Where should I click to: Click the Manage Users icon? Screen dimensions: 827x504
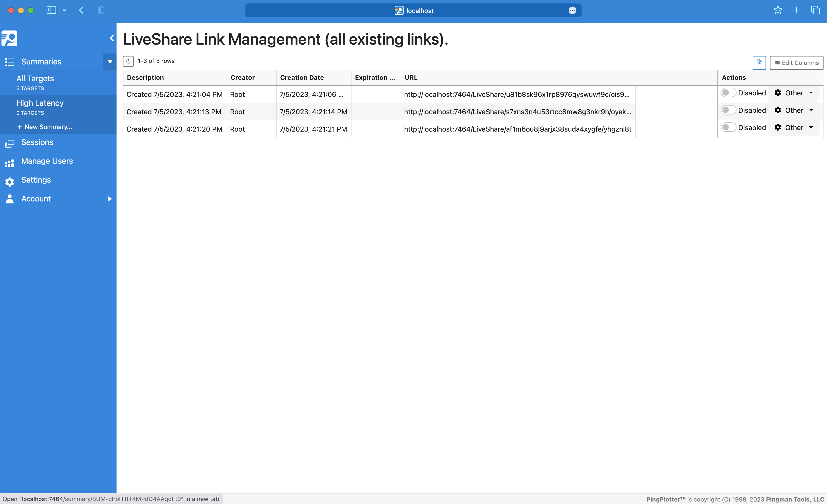click(9, 163)
